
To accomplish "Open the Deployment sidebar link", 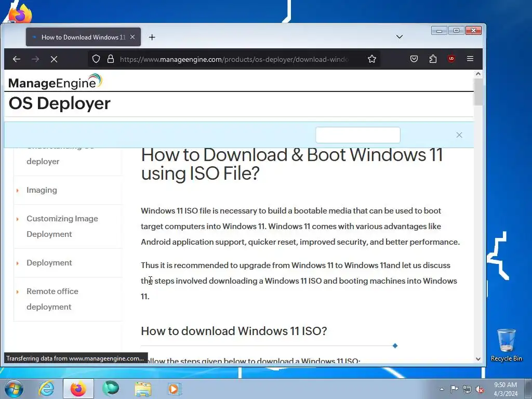I will pyautogui.click(x=49, y=262).
